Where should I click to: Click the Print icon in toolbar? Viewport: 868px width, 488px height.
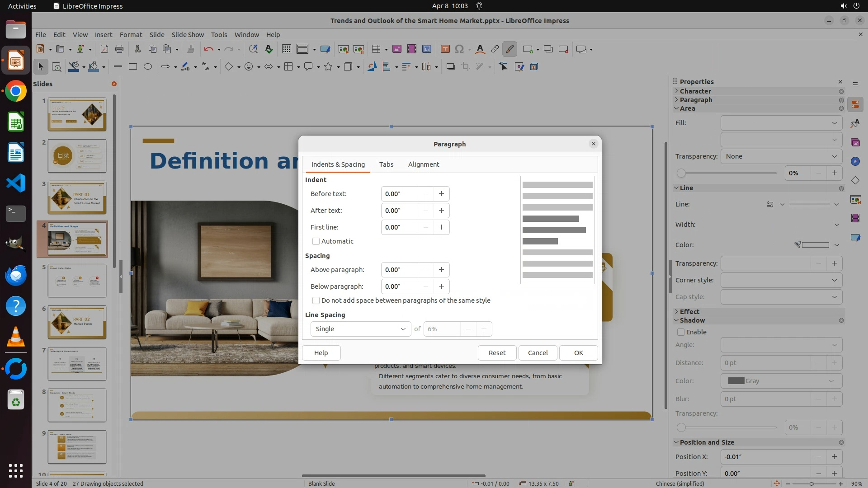(119, 49)
